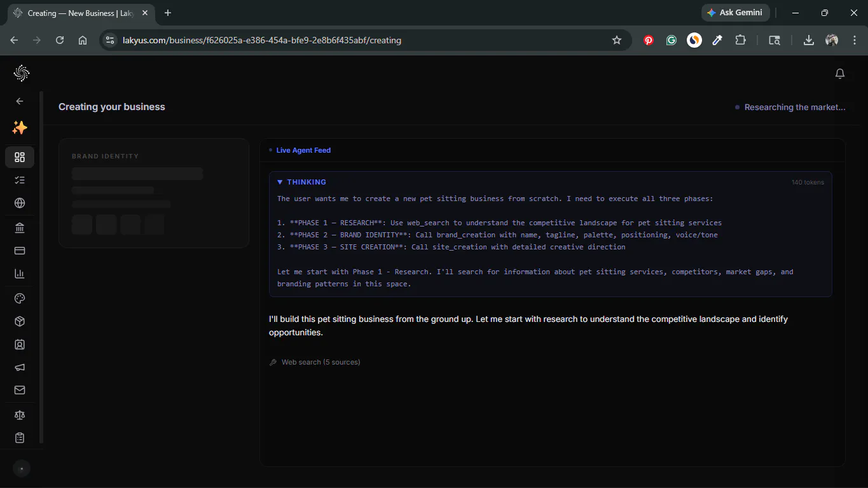Open the scales legal icon
The width and height of the screenshot is (868, 488).
coord(20,415)
